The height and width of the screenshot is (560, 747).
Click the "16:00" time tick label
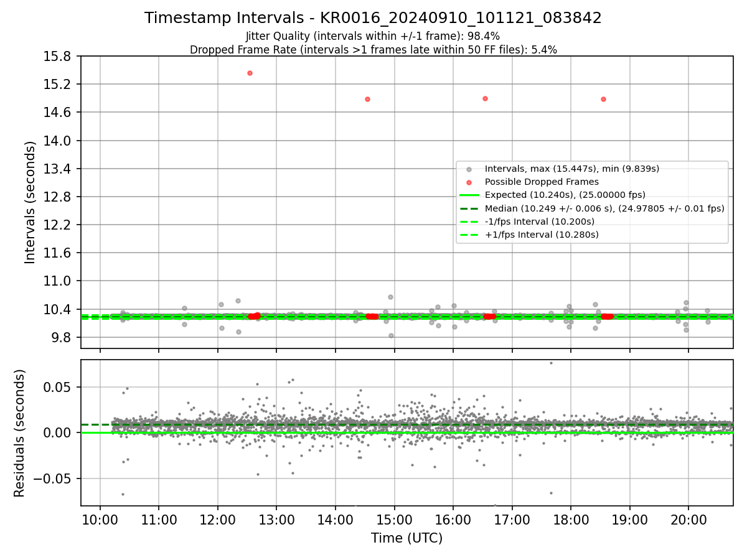click(453, 520)
